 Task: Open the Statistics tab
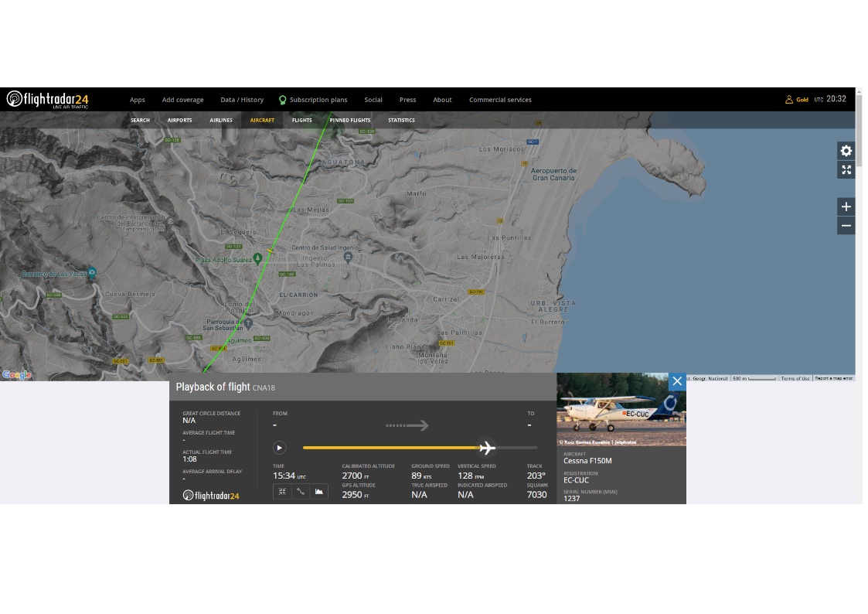401,120
